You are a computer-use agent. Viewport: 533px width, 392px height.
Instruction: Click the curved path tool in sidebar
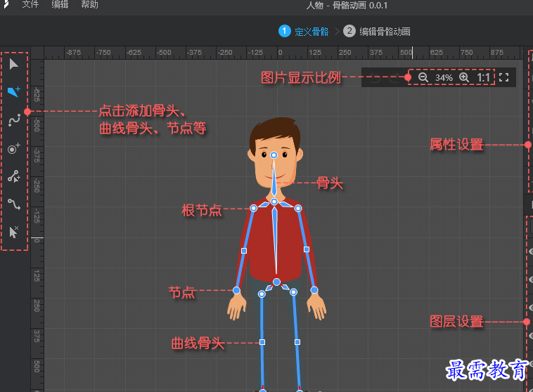[x=14, y=204]
